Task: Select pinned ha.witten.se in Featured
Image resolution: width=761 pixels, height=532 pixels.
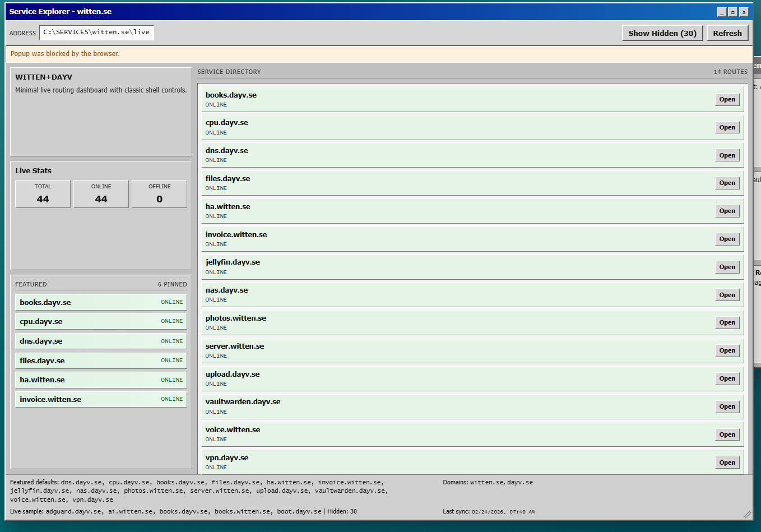Action: tap(101, 380)
